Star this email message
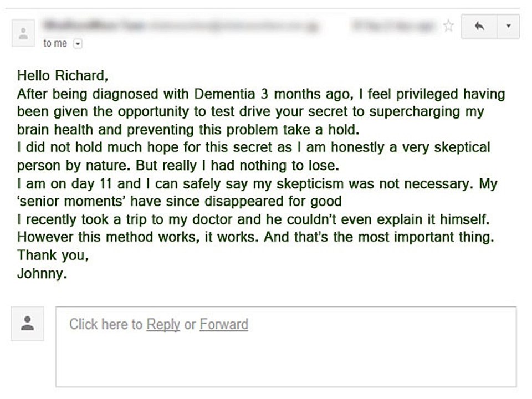Image resolution: width=532 pixels, height=399 pixels. coord(449,26)
